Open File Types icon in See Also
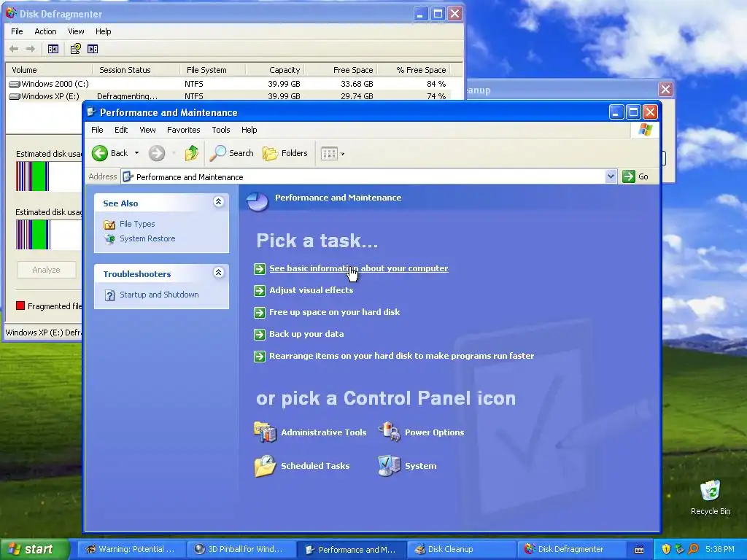This screenshot has height=560, width=747. click(109, 225)
